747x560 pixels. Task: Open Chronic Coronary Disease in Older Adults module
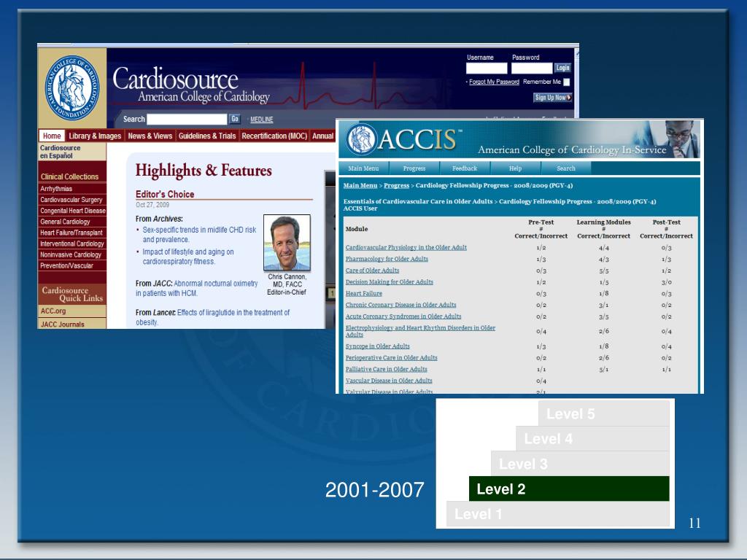pyautogui.click(x=400, y=305)
